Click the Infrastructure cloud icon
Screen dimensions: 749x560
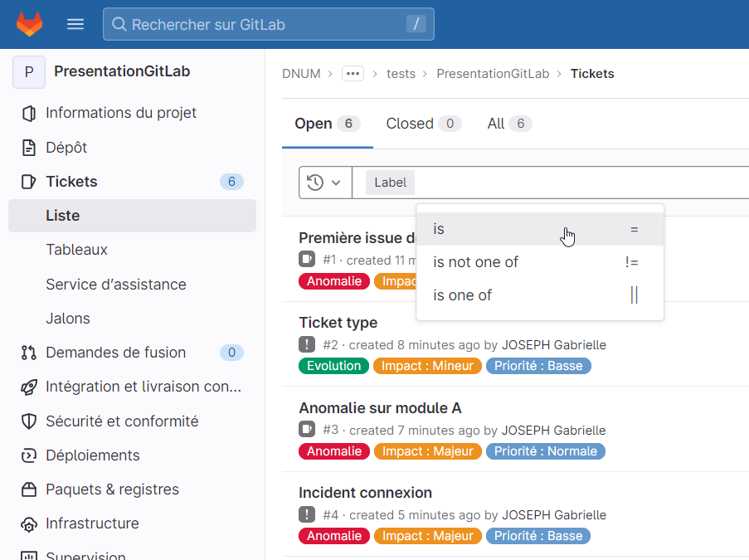[x=29, y=524]
